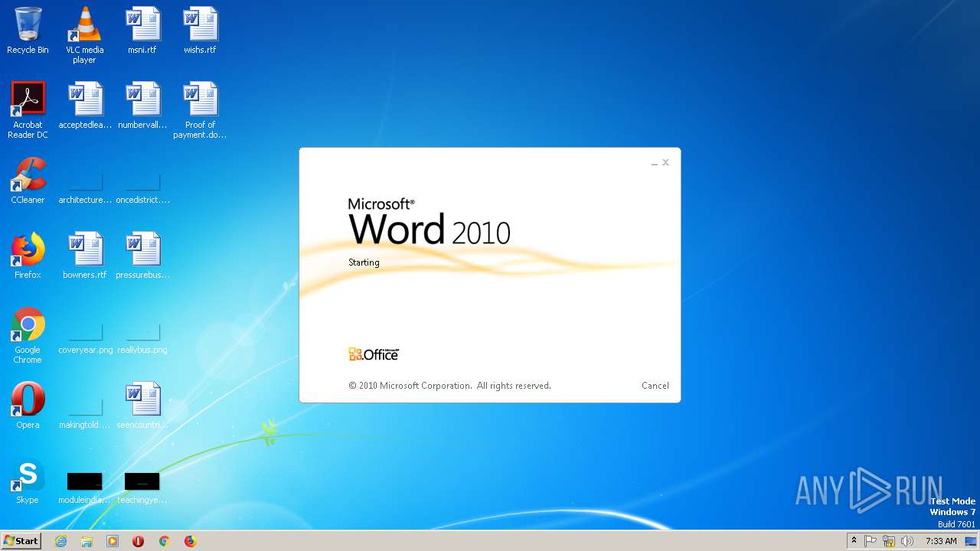Select the Skype desktop shortcut

click(28, 481)
